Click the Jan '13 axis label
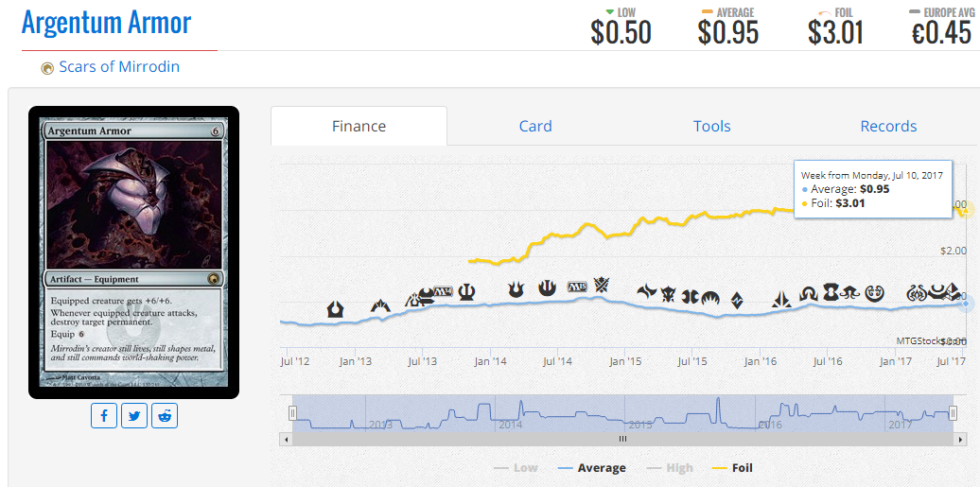Screen dimensions: 980x487 click(356, 361)
